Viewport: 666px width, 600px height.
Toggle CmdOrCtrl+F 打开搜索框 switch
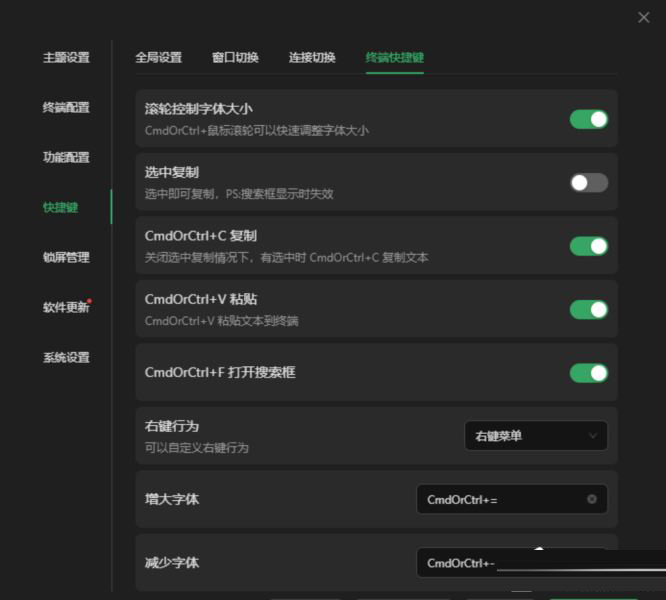click(589, 373)
